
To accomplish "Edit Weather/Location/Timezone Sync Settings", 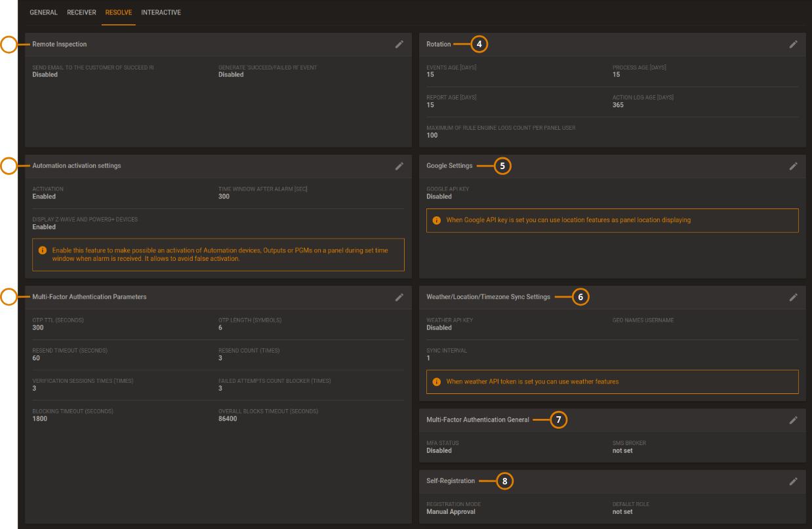I will pyautogui.click(x=793, y=297).
